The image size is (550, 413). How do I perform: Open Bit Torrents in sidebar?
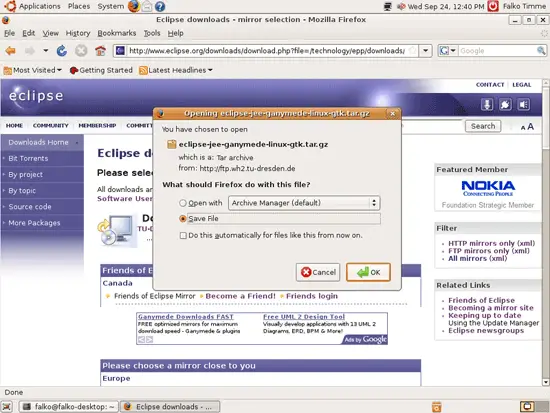[28, 158]
